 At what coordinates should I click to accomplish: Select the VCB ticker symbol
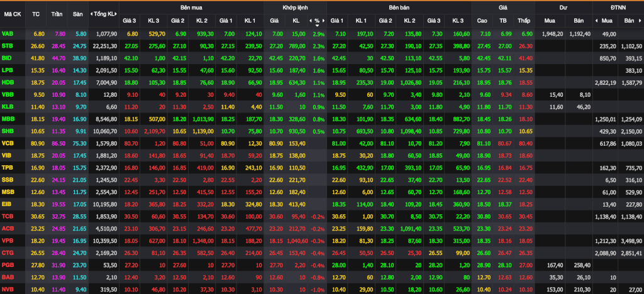click(8, 143)
